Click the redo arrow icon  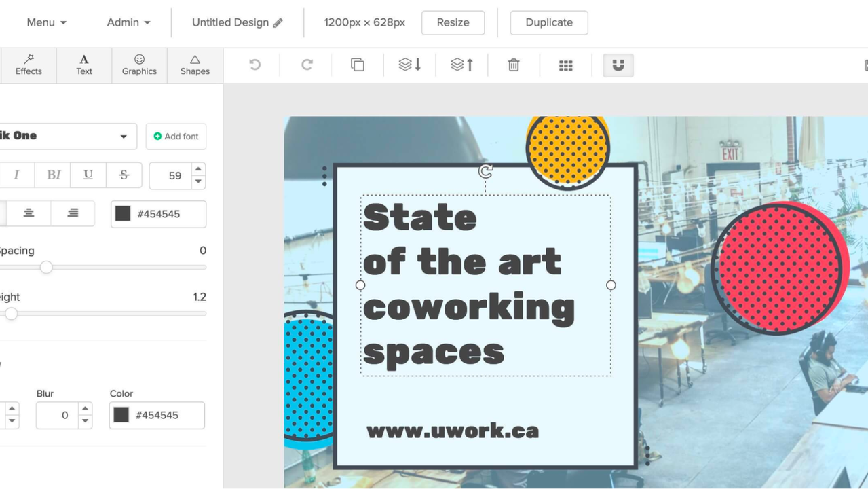307,65
